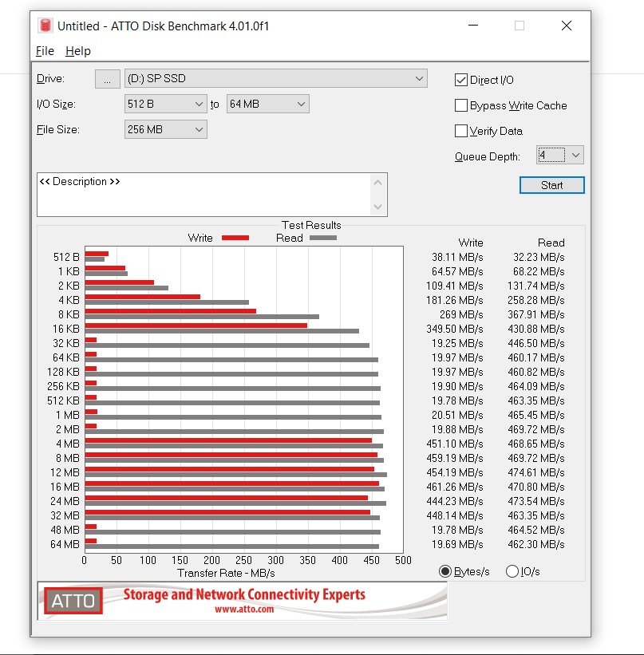Click the Description box scroll-down arrow

click(x=377, y=207)
